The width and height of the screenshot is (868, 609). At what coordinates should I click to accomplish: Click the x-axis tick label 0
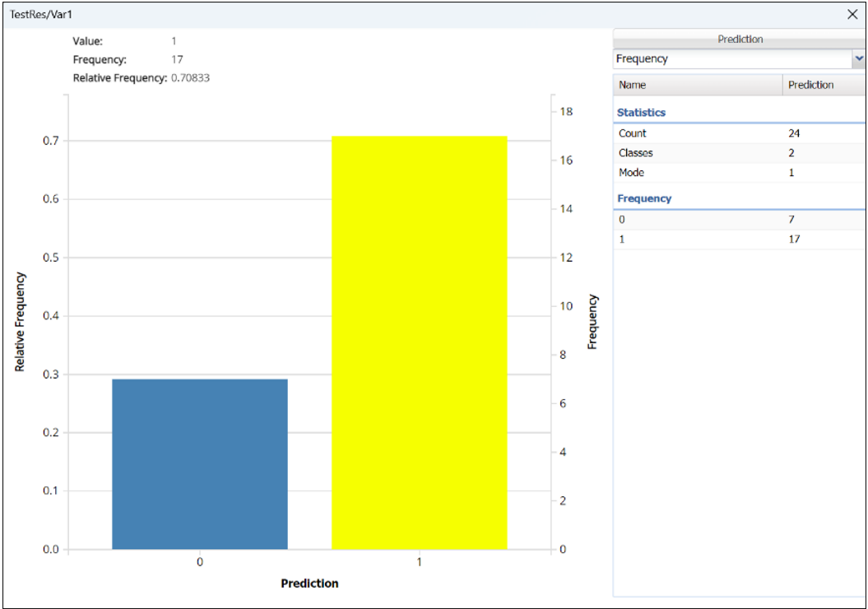(x=200, y=563)
